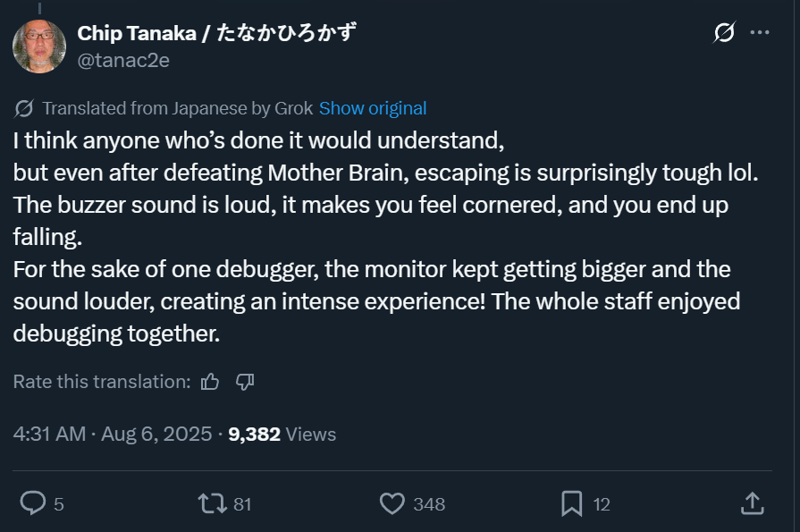Rate the translation with thumbs down
The height and width of the screenshot is (532, 800).
click(245, 382)
